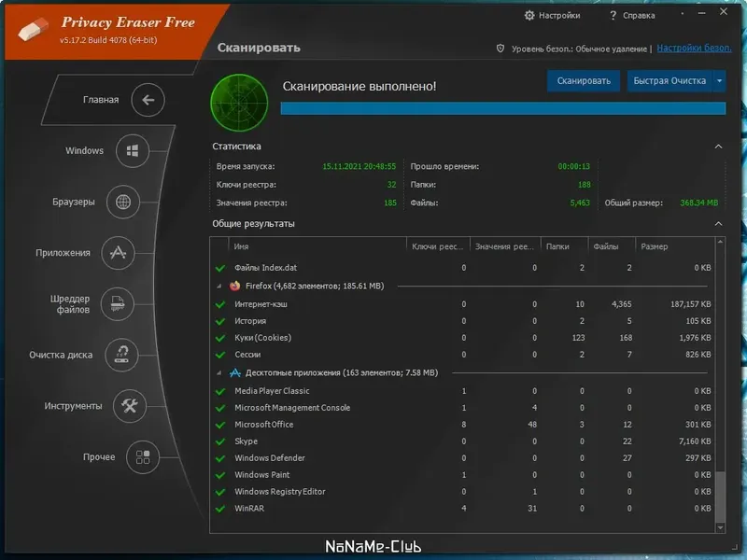
Task: Uncheck the Skype row checkmark
Action: (220, 441)
